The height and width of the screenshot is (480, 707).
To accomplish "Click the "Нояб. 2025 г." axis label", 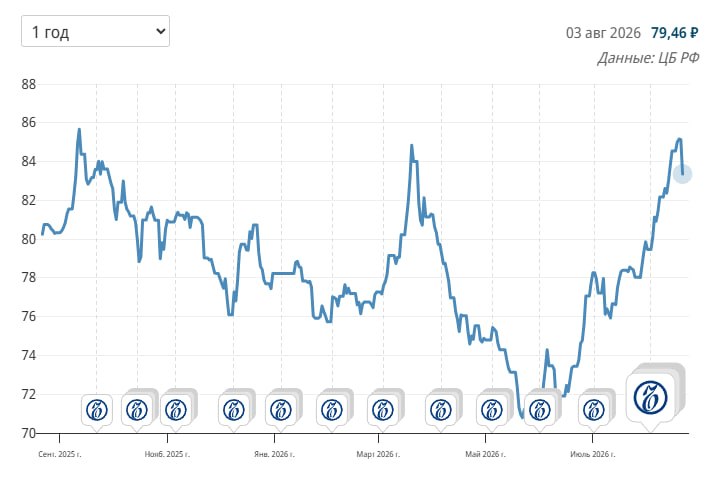I will click(167, 454).
